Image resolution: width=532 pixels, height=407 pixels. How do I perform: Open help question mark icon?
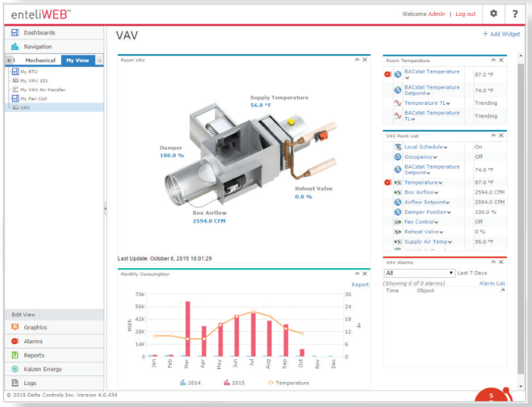coord(515,14)
